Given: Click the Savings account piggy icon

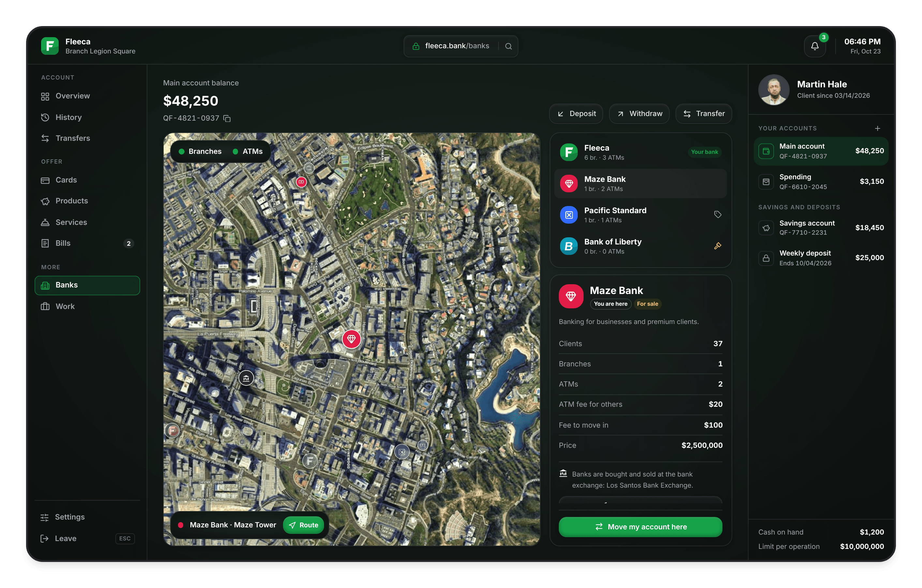Looking at the screenshot, I should pyautogui.click(x=766, y=228).
